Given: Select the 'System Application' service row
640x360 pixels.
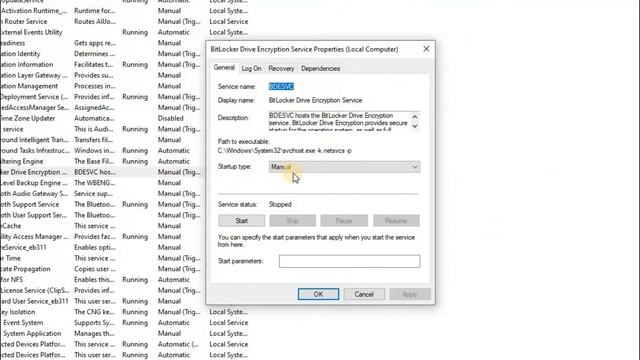Looking at the screenshot, I should (124, 333).
